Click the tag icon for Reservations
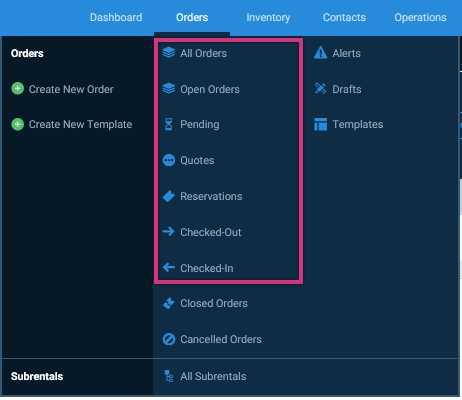The width and height of the screenshot is (462, 400). click(169, 196)
